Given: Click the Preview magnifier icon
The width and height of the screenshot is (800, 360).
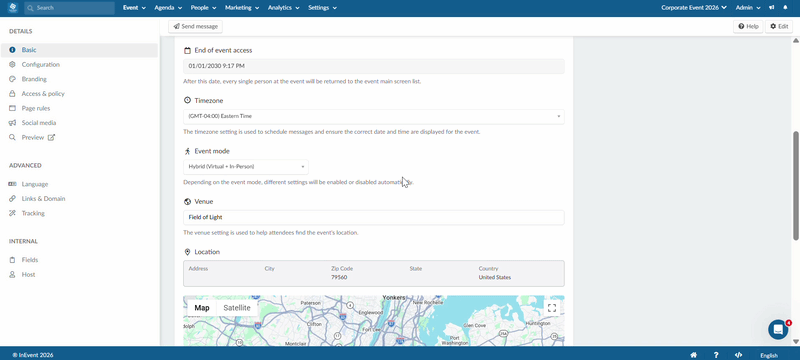Looking at the screenshot, I should pyautogui.click(x=12, y=137).
